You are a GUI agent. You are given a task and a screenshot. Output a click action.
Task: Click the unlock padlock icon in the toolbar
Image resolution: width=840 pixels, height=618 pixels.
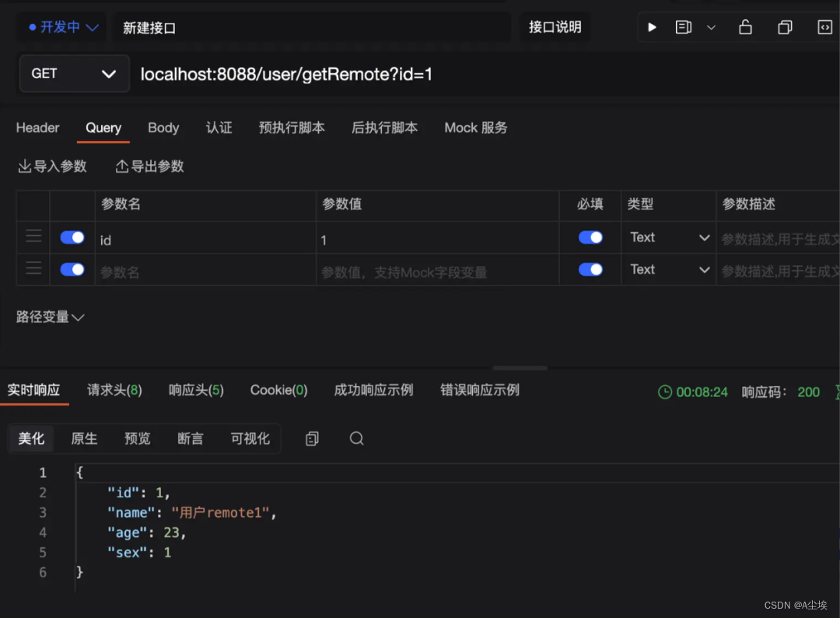pos(745,26)
